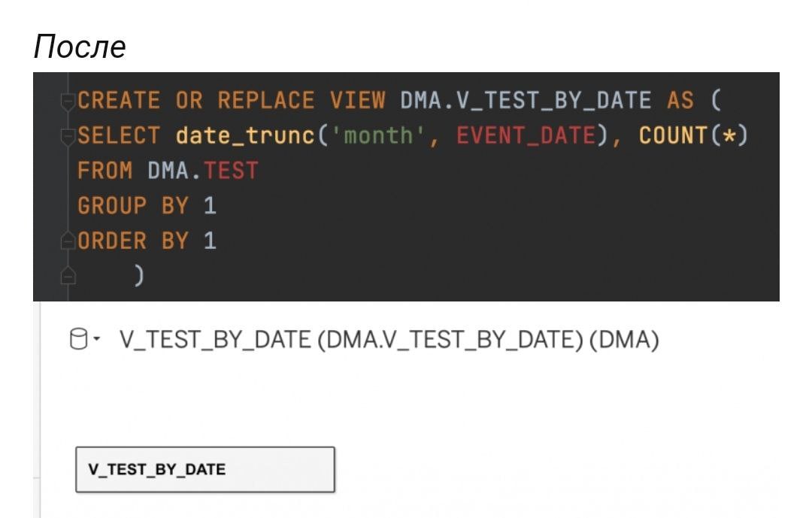Click the ORDER BY keyword

132,241
